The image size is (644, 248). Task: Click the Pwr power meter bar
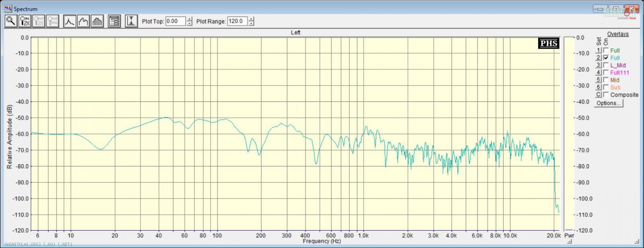pyautogui.click(x=569, y=134)
